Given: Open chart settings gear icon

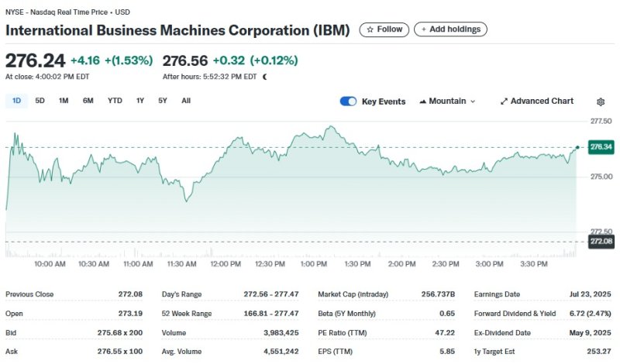Looking at the screenshot, I should click(600, 102).
